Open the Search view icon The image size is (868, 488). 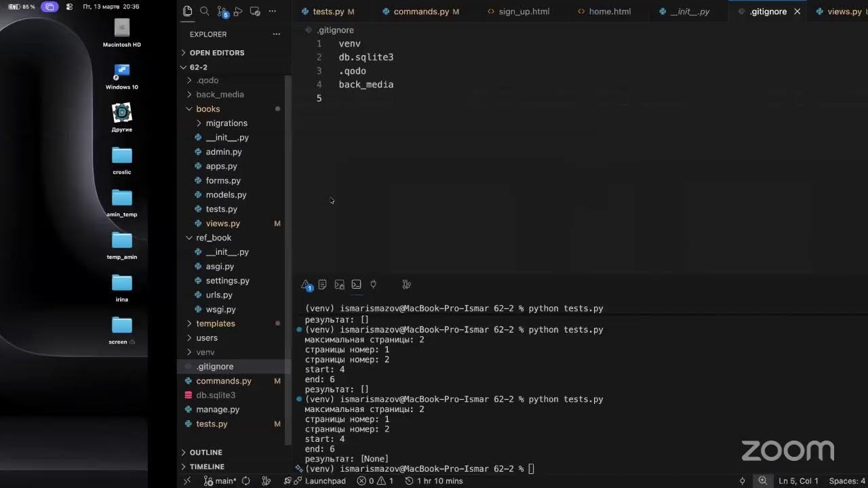204,12
